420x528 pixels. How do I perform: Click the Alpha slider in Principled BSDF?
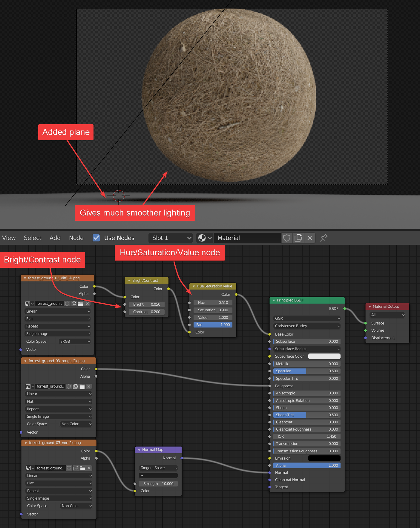click(x=307, y=466)
